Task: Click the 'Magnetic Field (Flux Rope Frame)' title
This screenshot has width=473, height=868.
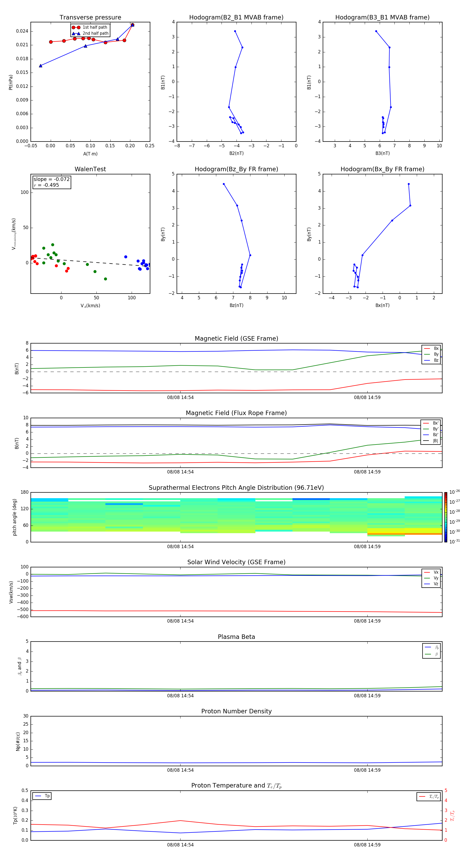Action: pyautogui.click(x=236, y=413)
